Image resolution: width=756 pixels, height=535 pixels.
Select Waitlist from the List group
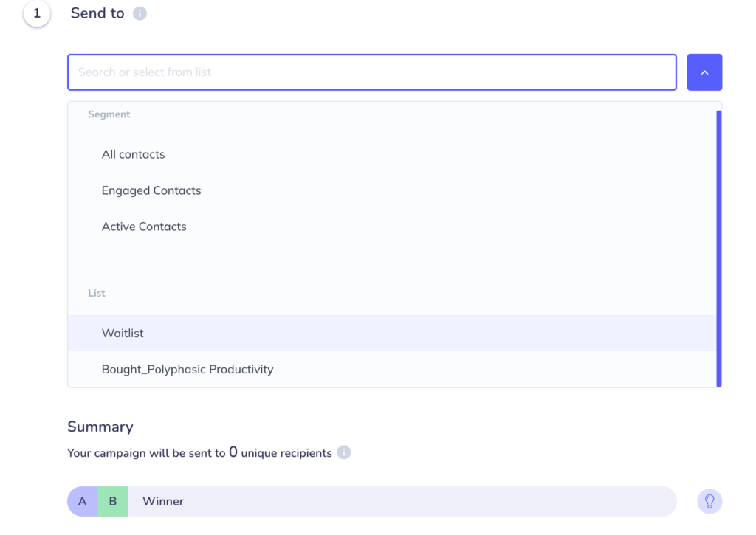[123, 334]
